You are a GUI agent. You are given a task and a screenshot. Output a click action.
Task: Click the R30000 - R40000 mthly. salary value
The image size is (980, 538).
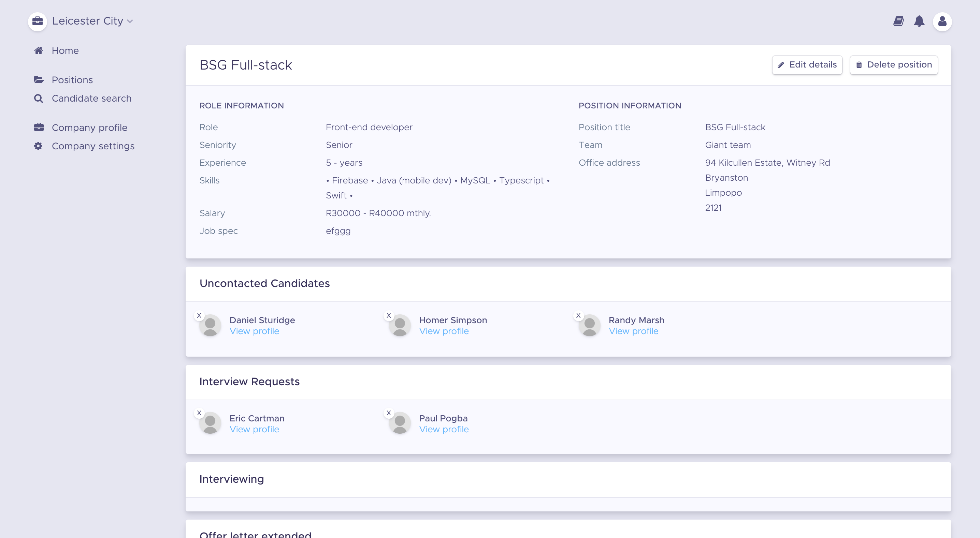coord(378,213)
